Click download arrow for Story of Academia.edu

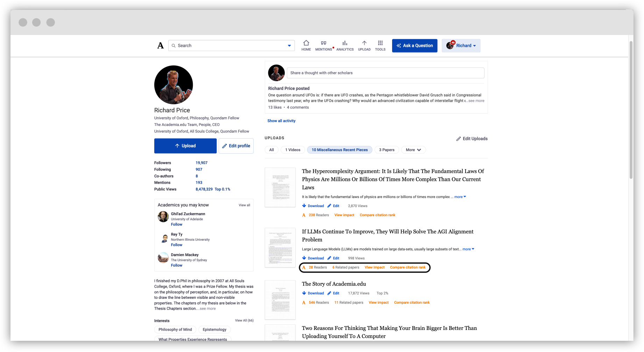(304, 293)
